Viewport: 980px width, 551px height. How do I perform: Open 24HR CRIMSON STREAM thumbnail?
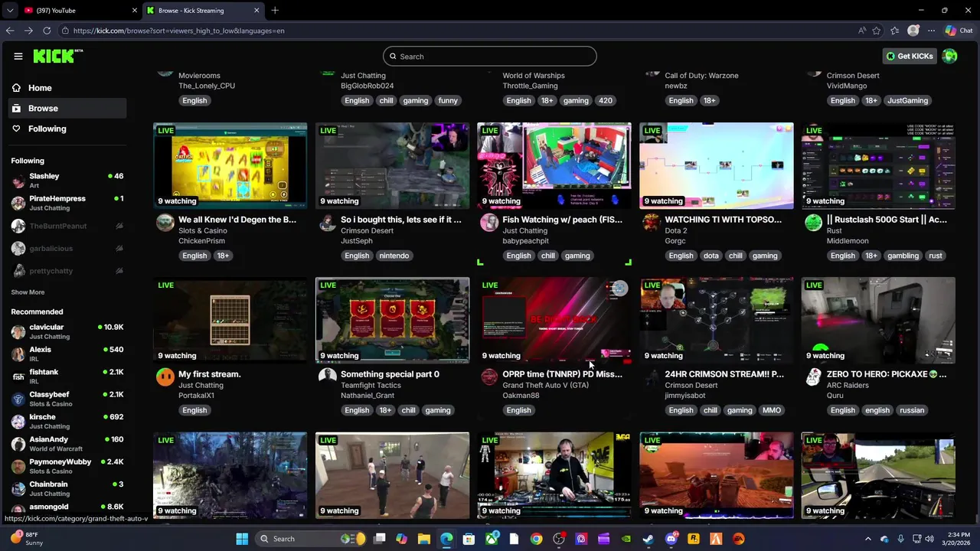coord(717,320)
